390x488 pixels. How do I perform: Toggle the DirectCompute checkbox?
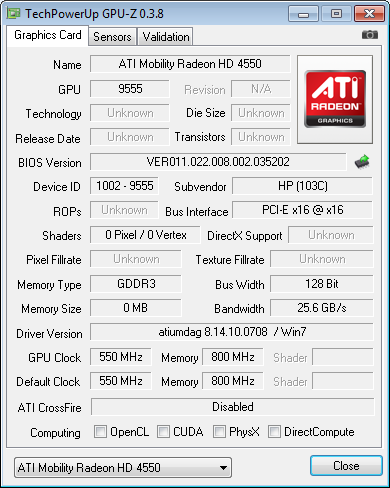coord(274,431)
